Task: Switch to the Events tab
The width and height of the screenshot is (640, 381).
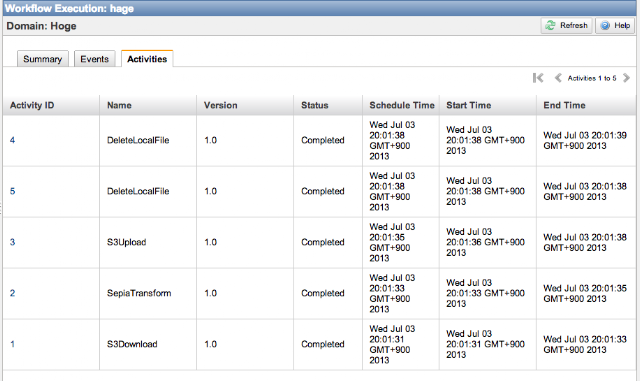Action: tap(95, 59)
